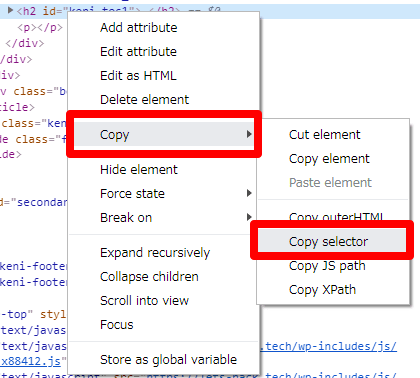Select the closing </div> below <p>
The width and height of the screenshot is (420, 378).
point(25,43)
